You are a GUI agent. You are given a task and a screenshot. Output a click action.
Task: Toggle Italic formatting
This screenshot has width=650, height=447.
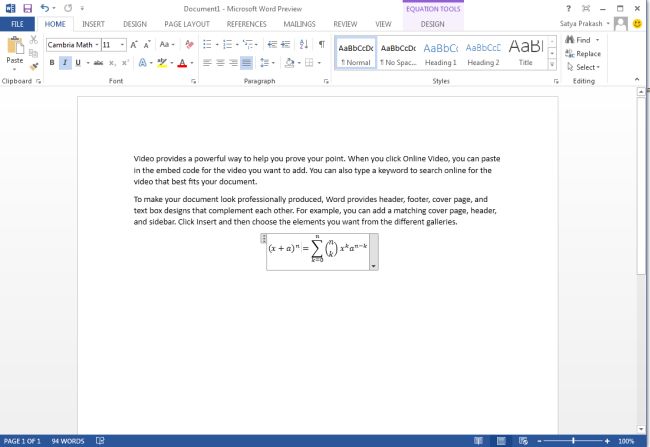[65, 63]
